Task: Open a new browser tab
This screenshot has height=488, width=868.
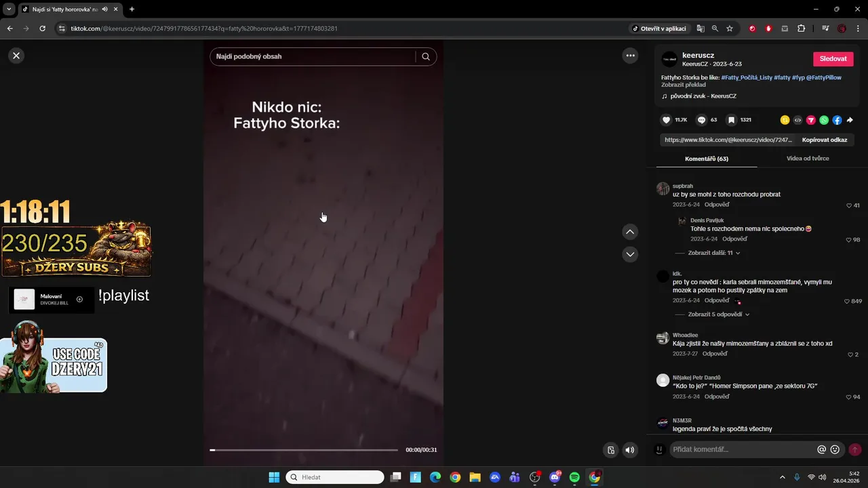Action: pos(132,9)
